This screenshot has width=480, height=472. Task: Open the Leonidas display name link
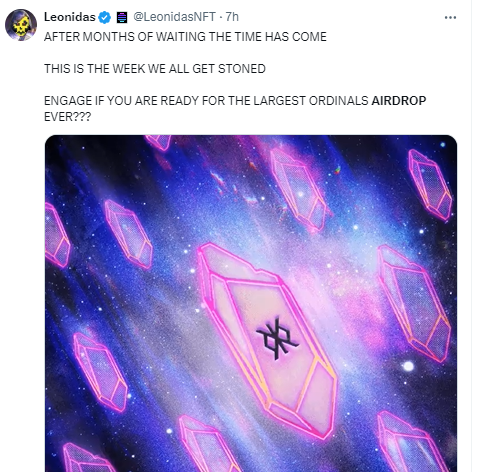pyautogui.click(x=70, y=17)
